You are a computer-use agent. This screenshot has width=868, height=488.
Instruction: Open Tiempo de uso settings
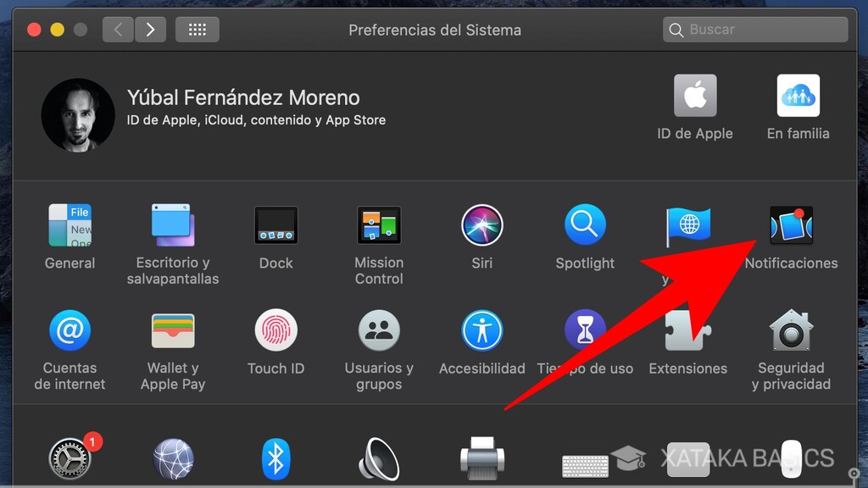tap(585, 331)
